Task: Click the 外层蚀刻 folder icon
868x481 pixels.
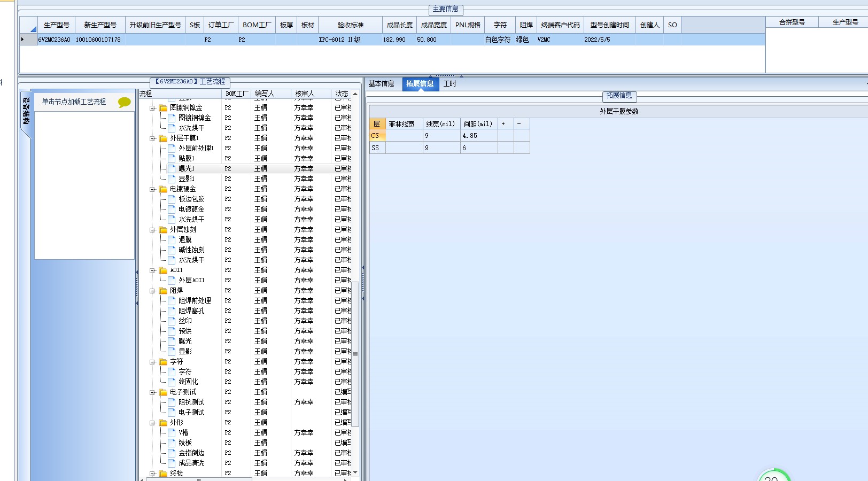Action: click(163, 230)
